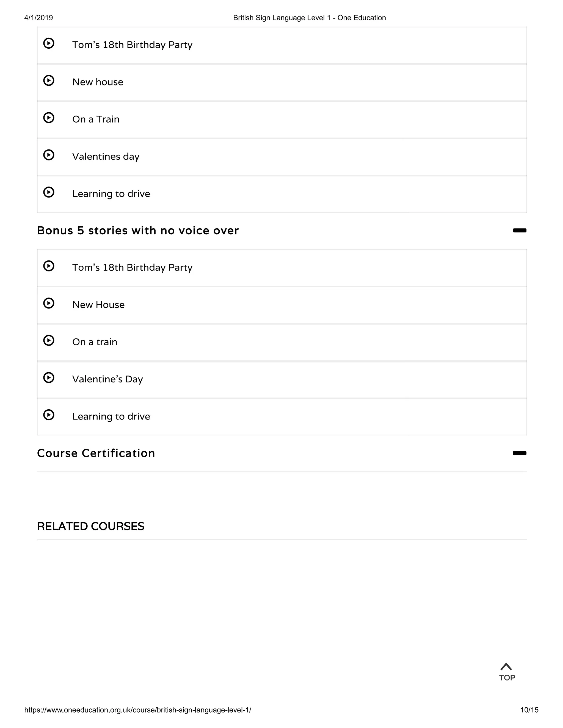The height and width of the screenshot is (728, 563).
Task: Click play icon next to 'Valentines day' above Bonus section
Action: [49, 155]
